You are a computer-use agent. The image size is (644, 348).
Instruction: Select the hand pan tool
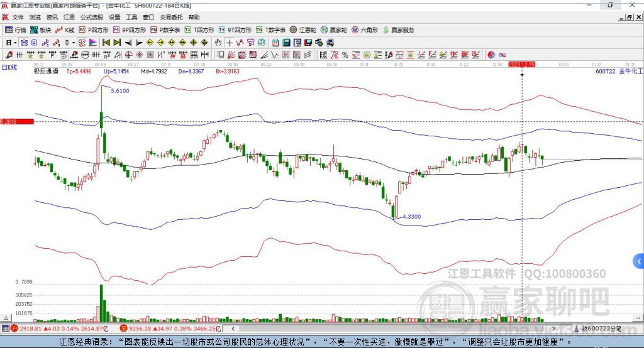pos(218,43)
